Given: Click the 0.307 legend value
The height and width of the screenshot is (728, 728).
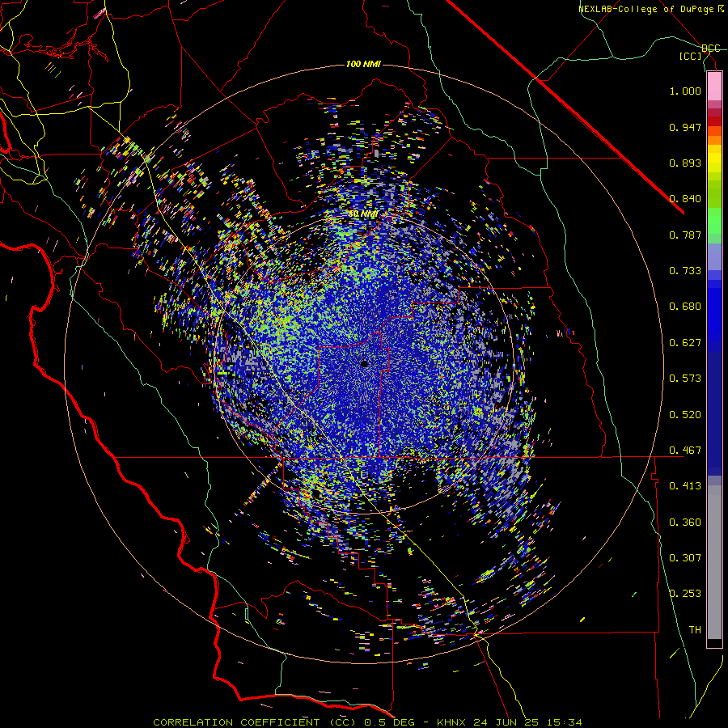Looking at the screenshot, I should (x=685, y=558).
